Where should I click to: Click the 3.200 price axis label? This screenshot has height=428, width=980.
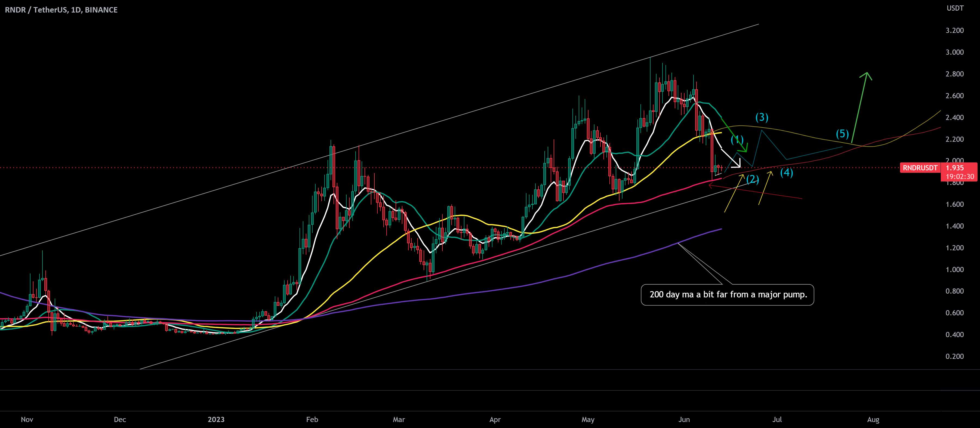point(955,30)
